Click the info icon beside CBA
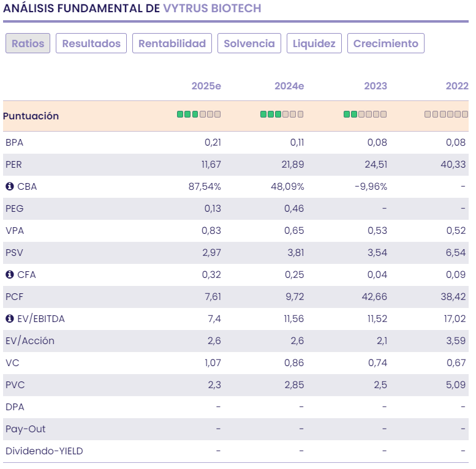This screenshot has height=469, width=476. [x=9, y=187]
